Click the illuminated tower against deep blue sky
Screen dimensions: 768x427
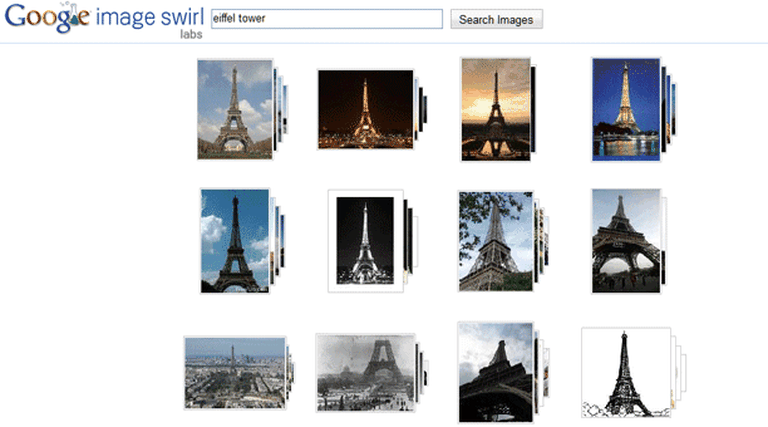pyautogui.click(x=625, y=108)
